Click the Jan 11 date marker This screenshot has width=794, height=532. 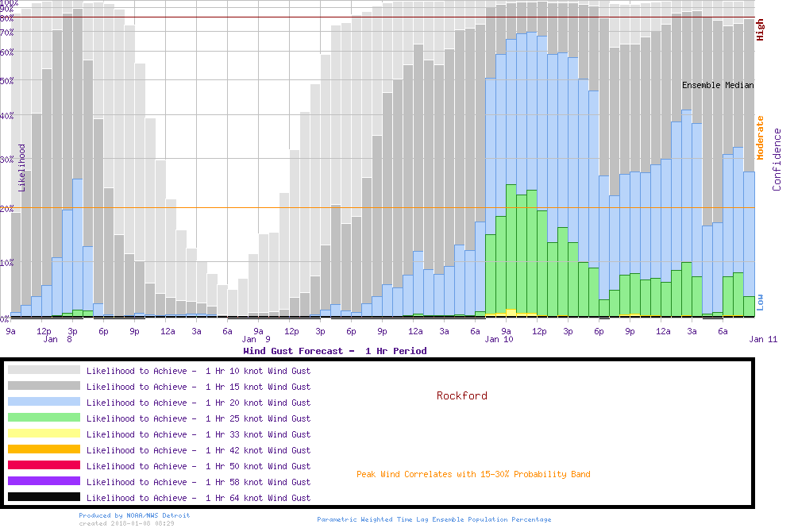coord(763,340)
